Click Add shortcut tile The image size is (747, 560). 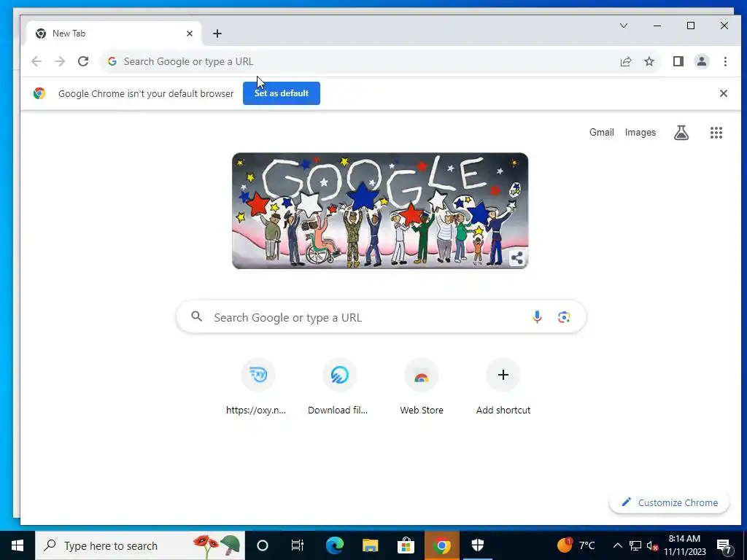point(503,386)
